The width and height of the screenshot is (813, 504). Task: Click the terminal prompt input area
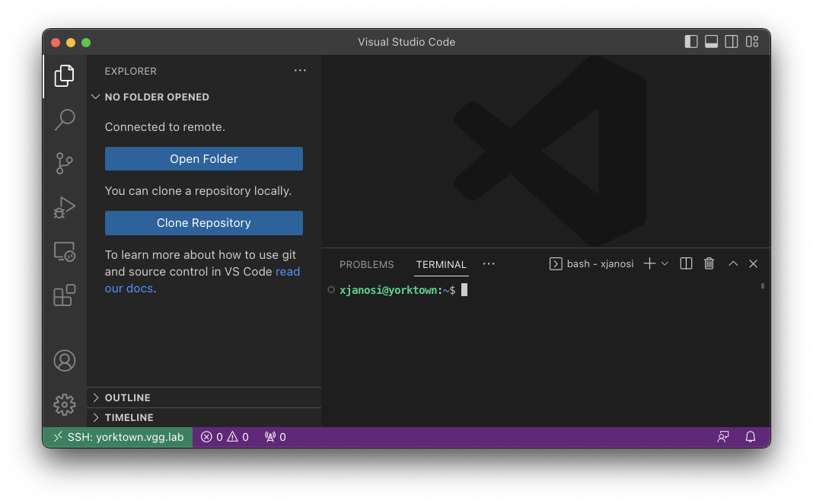[x=464, y=290]
